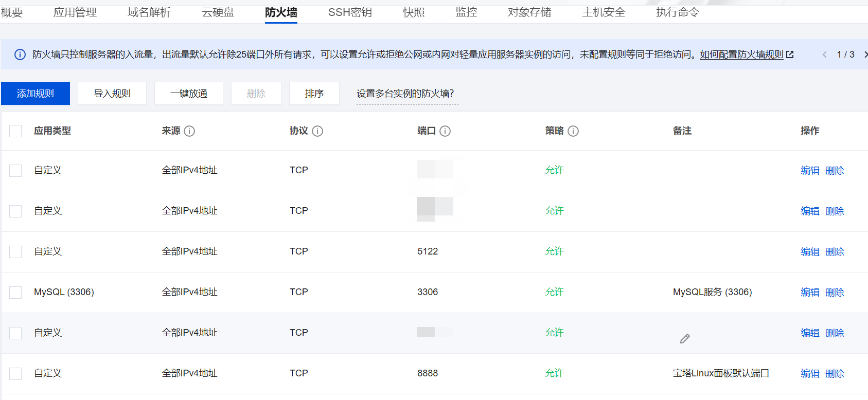Go to previous notice with left chevron
868x400 pixels.
(824, 54)
